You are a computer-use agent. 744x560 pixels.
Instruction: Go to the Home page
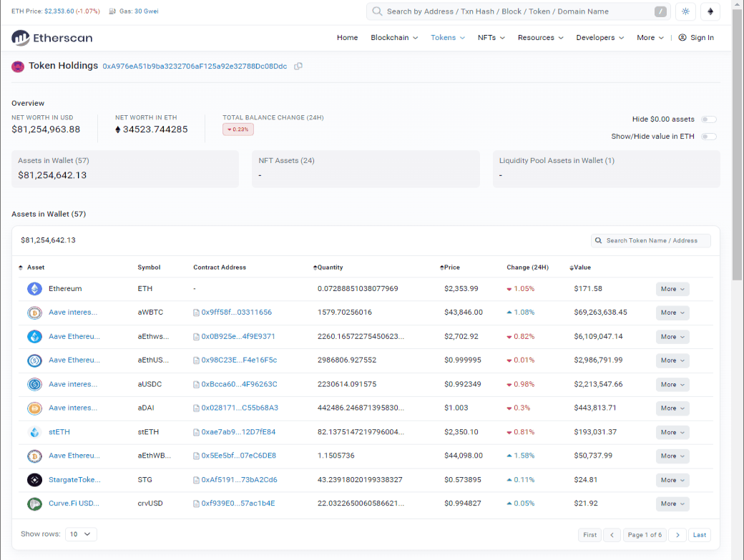click(x=348, y=37)
